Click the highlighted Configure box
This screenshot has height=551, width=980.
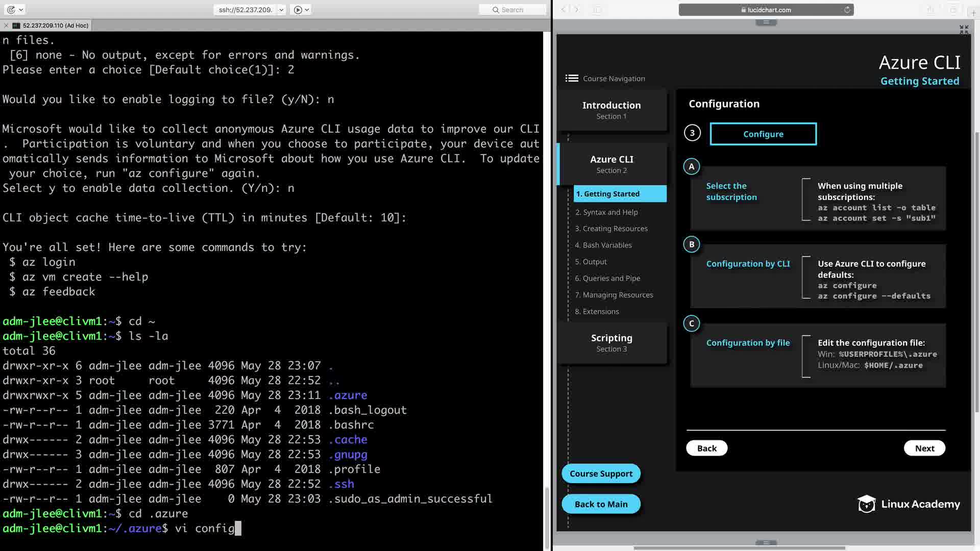coord(763,134)
